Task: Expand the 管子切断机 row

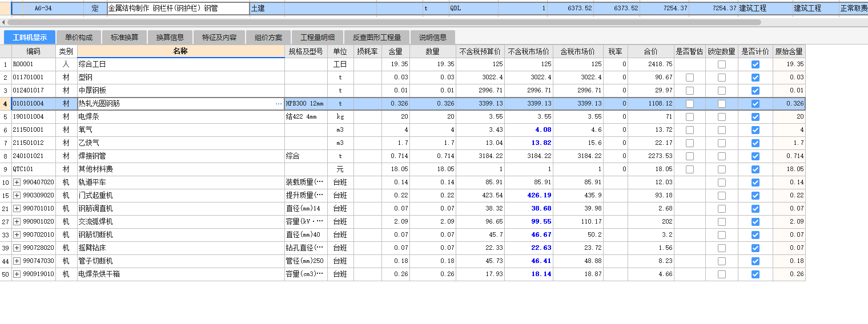Action: [17, 261]
